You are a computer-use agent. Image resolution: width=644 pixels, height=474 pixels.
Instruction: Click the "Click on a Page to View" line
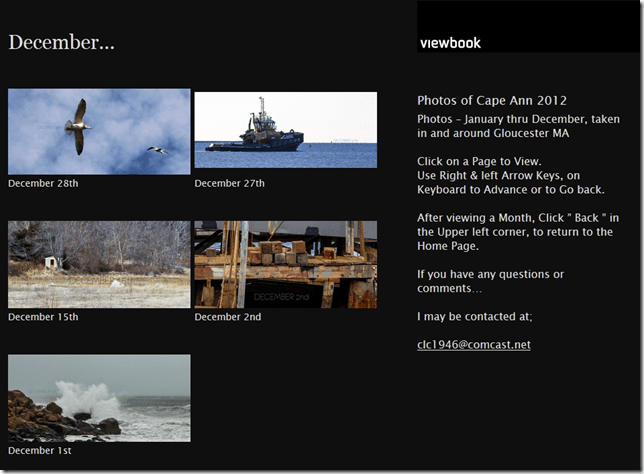click(x=479, y=161)
